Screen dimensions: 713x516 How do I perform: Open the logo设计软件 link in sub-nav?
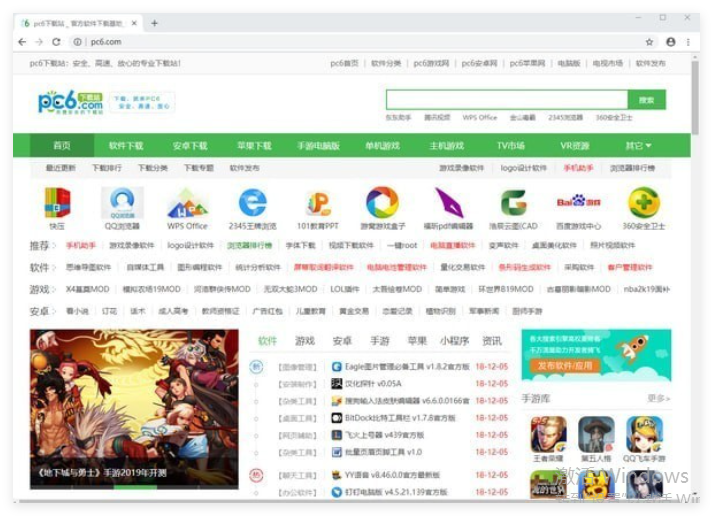click(x=523, y=168)
